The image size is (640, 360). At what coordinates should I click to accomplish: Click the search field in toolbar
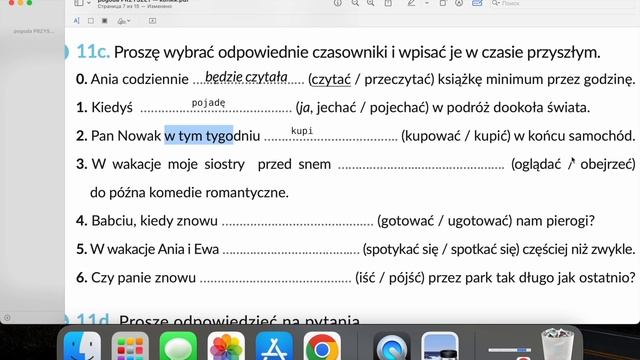click(x=563, y=3)
